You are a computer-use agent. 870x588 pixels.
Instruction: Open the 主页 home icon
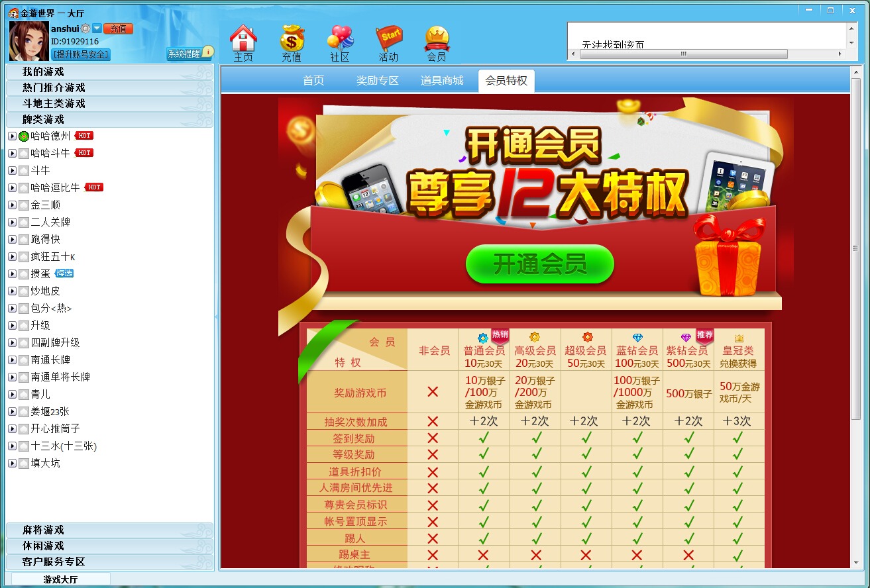pos(243,39)
